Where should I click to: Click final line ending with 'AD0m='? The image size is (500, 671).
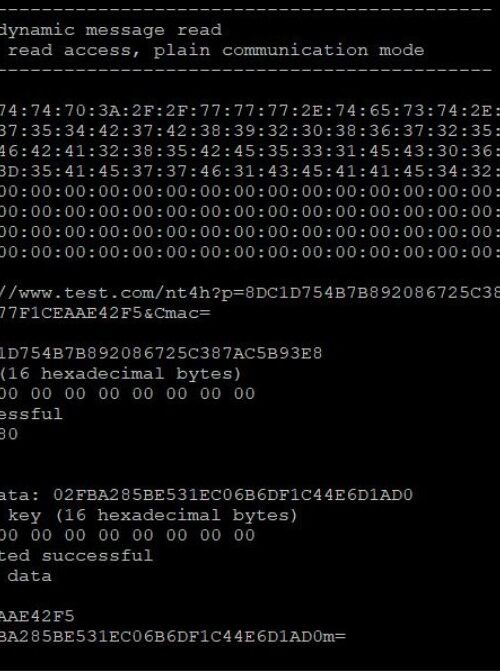173,636
